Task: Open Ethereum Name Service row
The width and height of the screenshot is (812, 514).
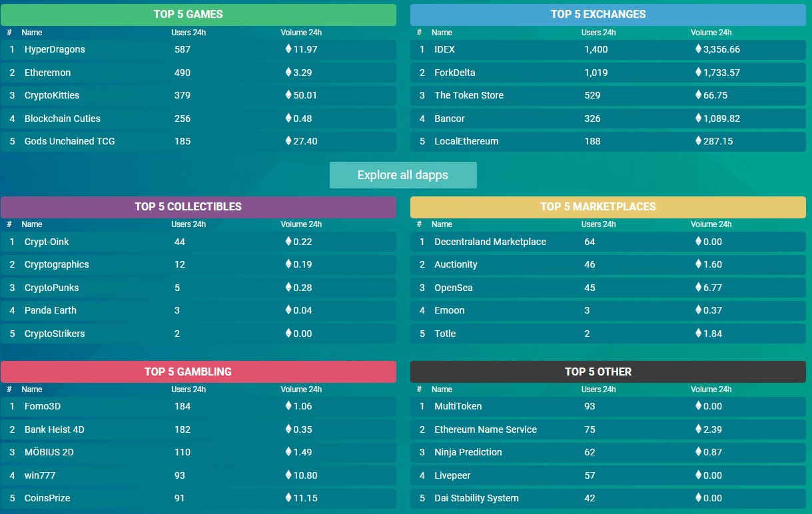Action: [x=485, y=429]
